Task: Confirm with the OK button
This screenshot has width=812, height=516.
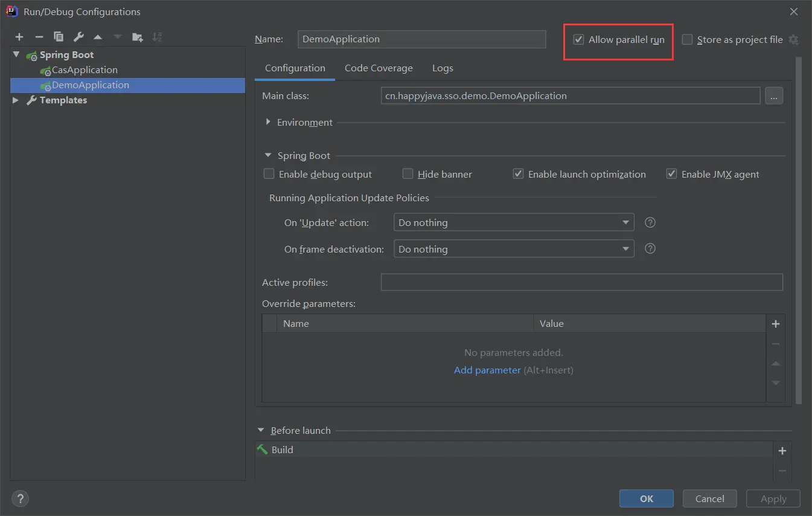Action: coord(647,498)
